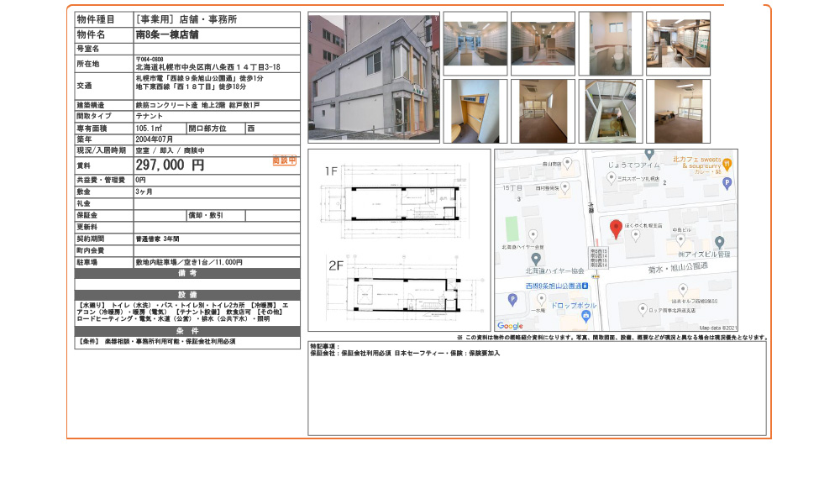Click the parking icon near 北カフェ
The height and width of the screenshot is (504, 840).
pyautogui.click(x=726, y=182)
